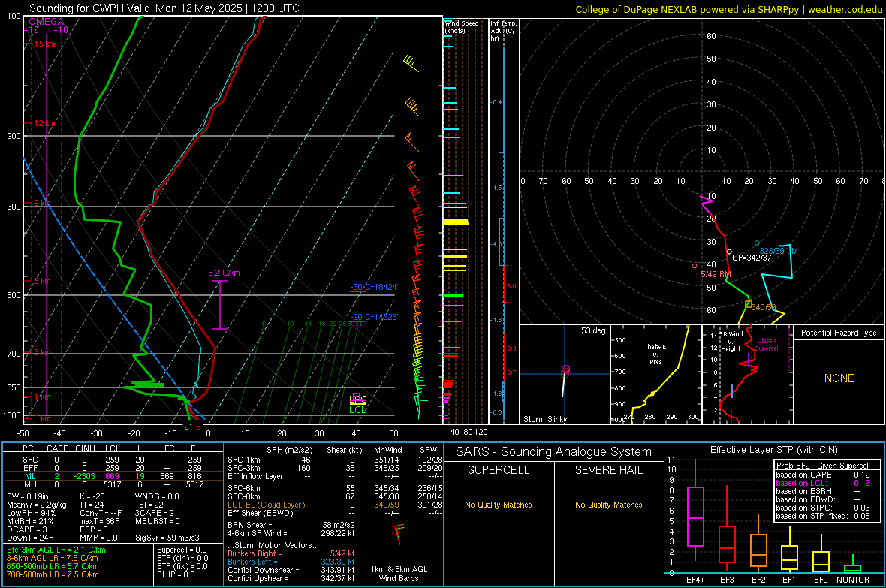Click the 'LowRH = 94%' value
Screen dimensions: 886x588
pyautogui.click(x=31, y=513)
